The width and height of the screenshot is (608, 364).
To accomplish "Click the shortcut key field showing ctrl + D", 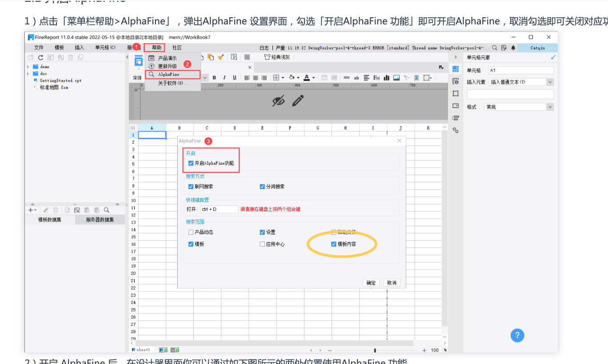I will coord(219,209).
